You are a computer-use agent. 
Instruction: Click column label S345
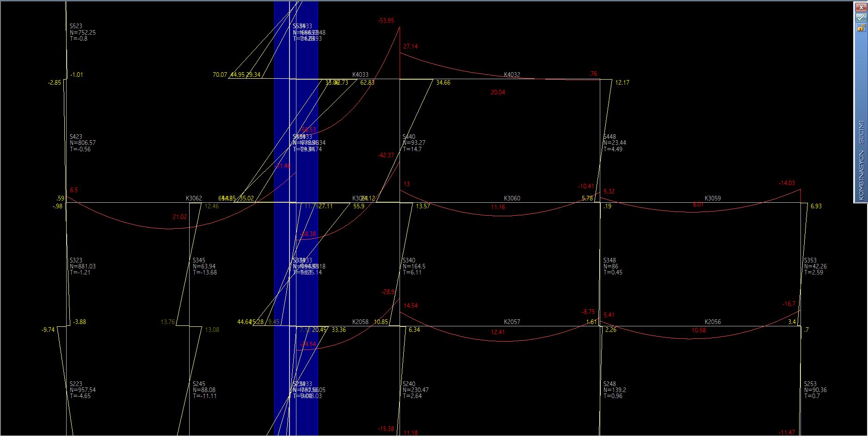(199, 260)
